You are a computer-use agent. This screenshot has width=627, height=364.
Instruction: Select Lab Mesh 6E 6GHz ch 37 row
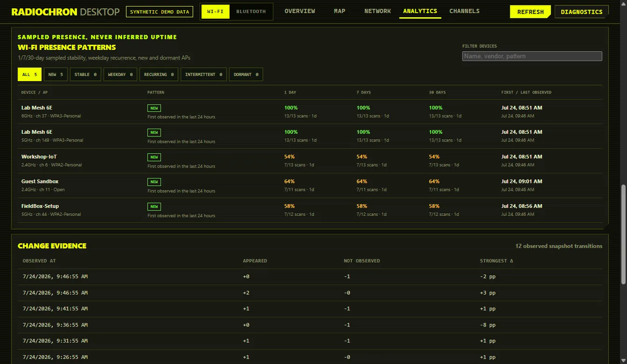(310, 112)
